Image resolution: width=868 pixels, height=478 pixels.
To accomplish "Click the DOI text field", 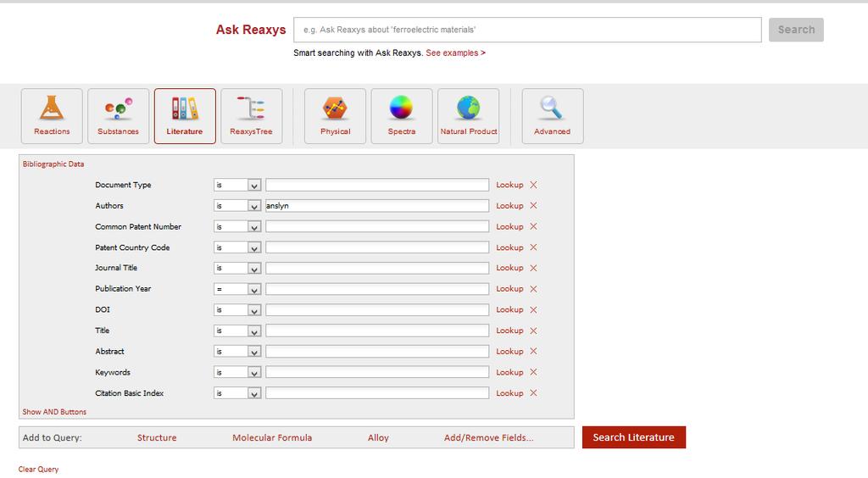I will 377,310.
